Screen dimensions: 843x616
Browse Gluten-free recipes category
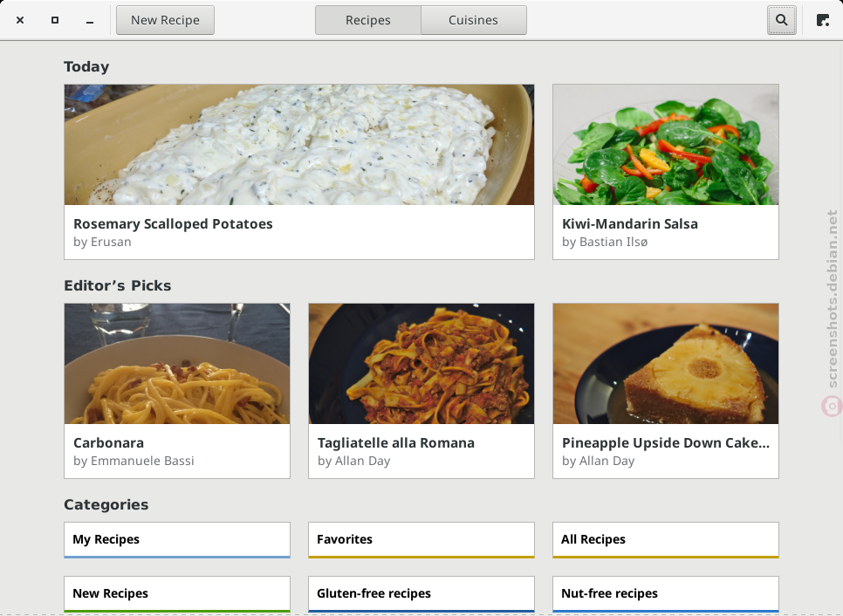pyautogui.click(x=421, y=594)
